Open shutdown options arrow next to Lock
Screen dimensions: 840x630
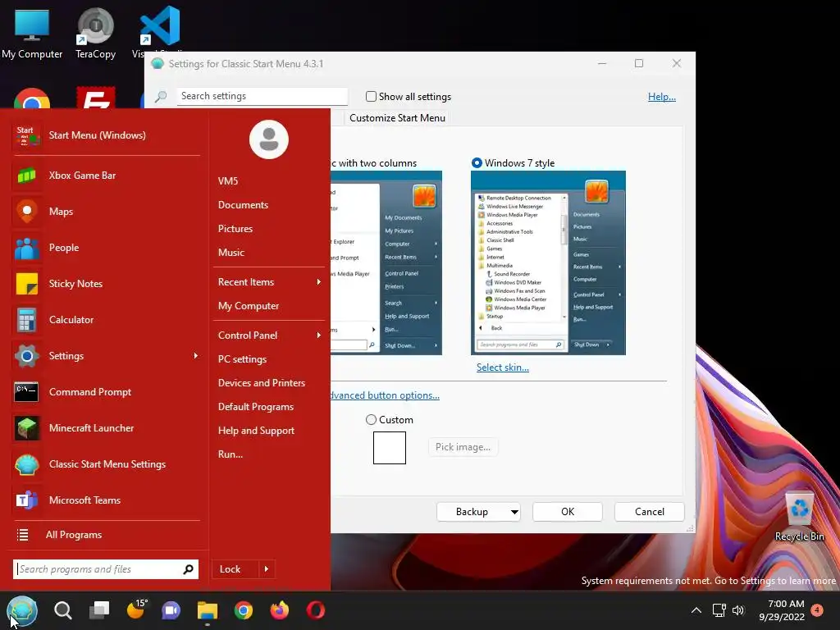267,569
